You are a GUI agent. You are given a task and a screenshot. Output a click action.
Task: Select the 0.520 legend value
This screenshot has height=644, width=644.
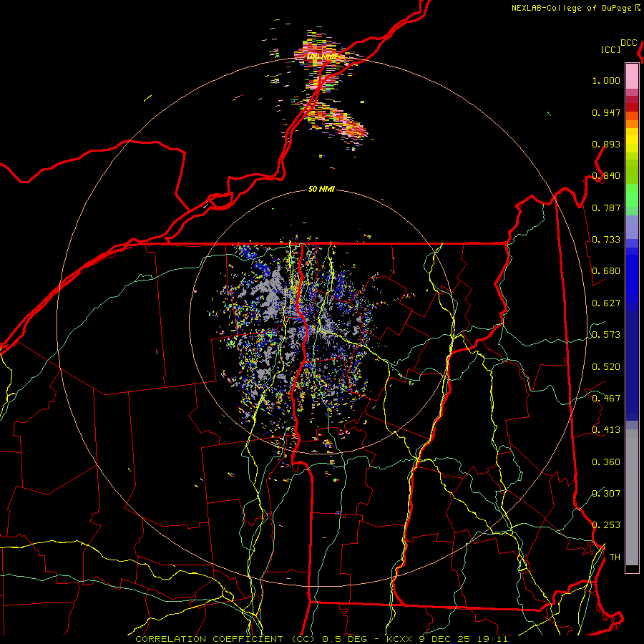[606, 367]
